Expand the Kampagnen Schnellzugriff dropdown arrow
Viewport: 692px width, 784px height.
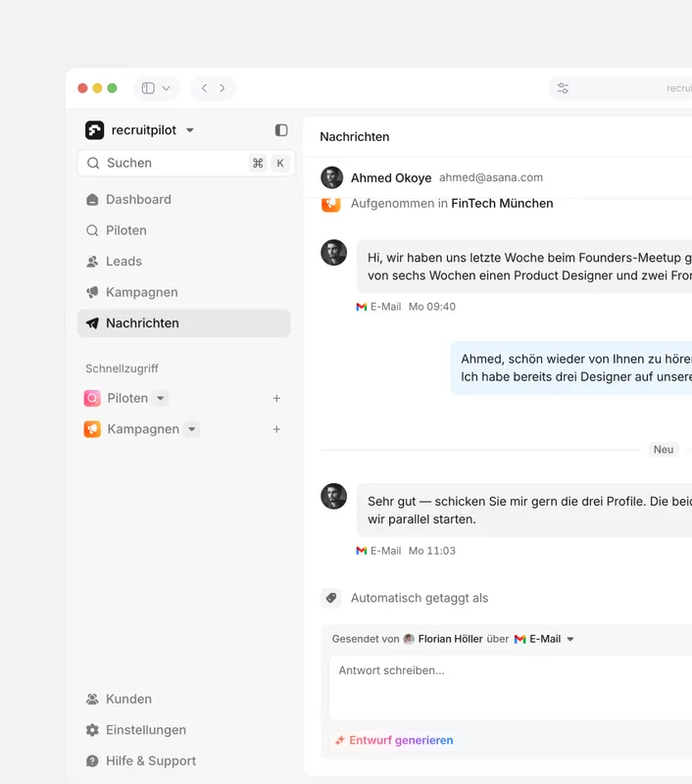click(191, 429)
